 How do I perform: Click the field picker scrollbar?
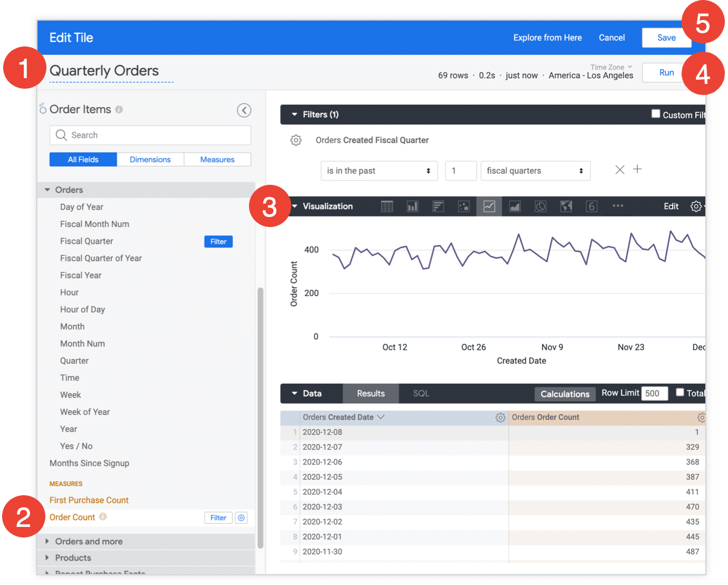260,418
